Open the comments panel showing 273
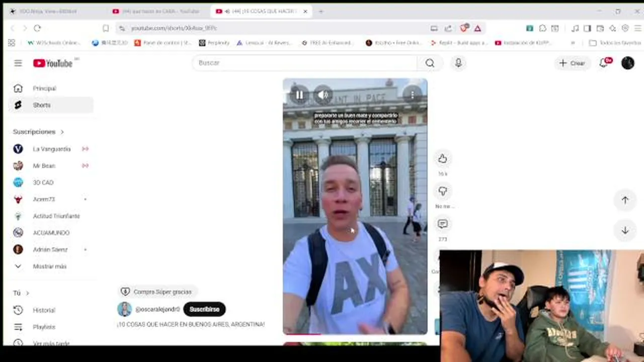644x362 pixels. (x=443, y=224)
